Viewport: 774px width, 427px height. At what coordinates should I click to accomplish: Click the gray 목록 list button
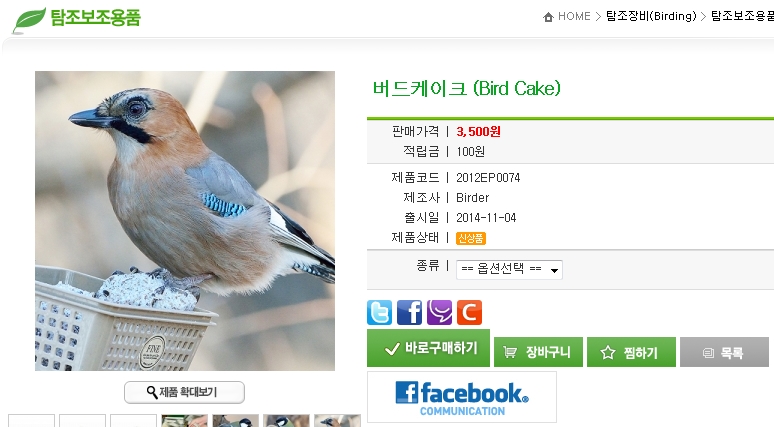click(x=724, y=352)
